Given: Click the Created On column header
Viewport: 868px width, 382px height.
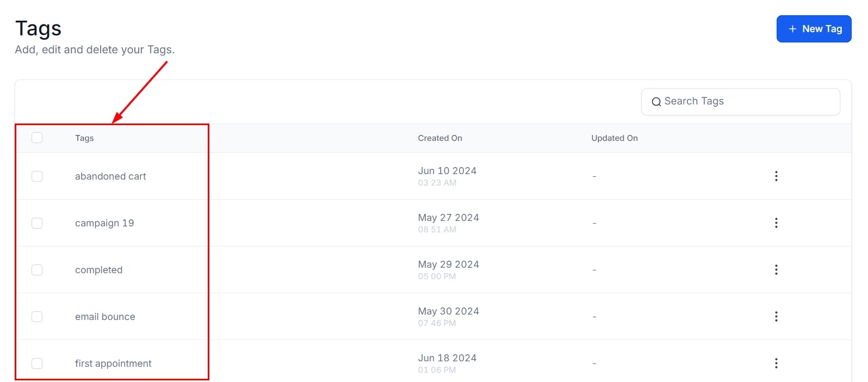Looking at the screenshot, I should (440, 138).
